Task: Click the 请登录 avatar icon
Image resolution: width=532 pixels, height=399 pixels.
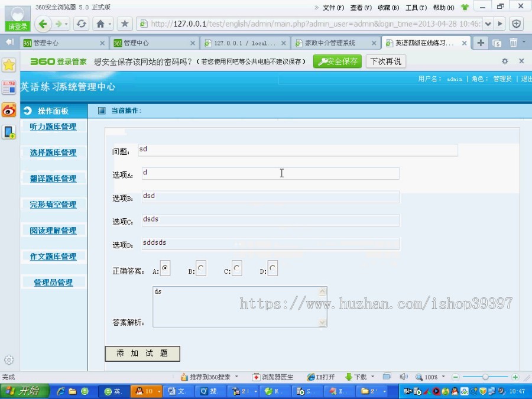Action: (18, 18)
